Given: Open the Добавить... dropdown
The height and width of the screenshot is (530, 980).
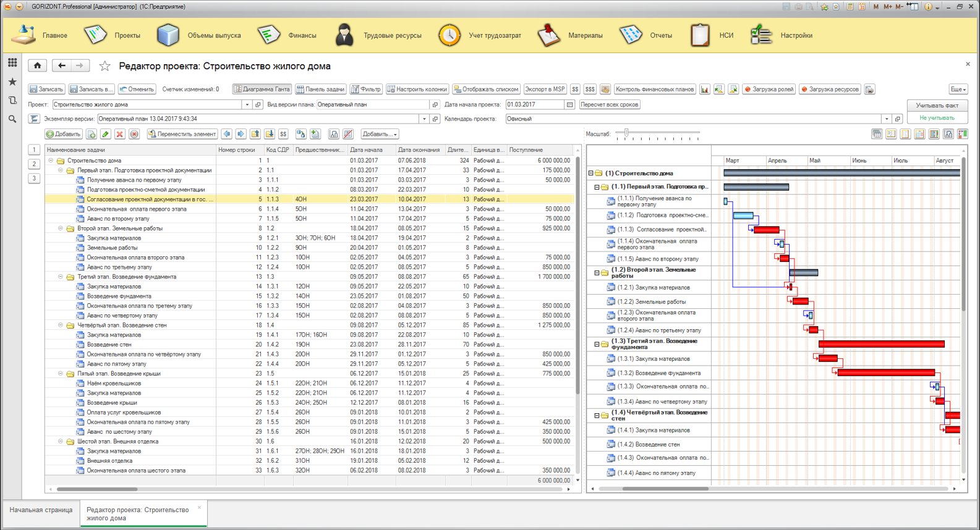Looking at the screenshot, I should pyautogui.click(x=380, y=134).
